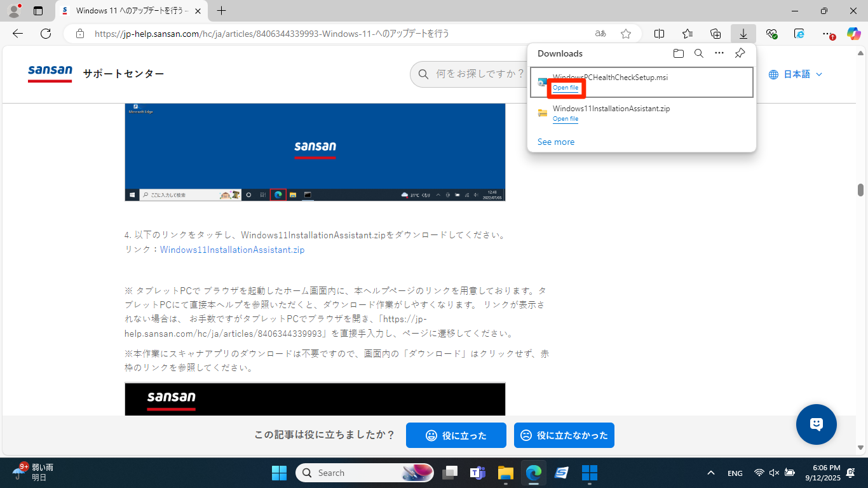Viewport: 868px width, 488px height.
Task: Refresh the current page
Action: pyautogui.click(x=46, y=34)
